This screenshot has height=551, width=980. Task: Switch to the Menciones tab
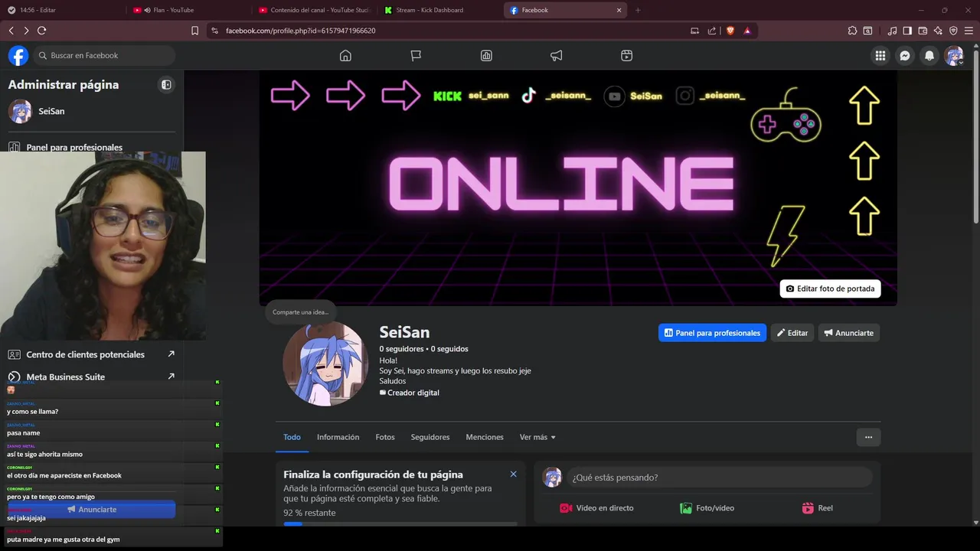(x=485, y=437)
